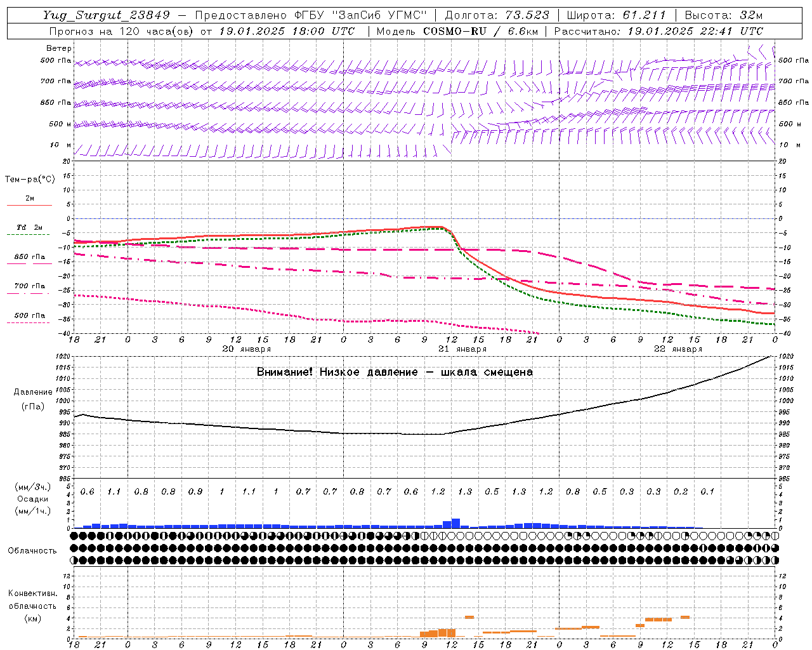The height and width of the screenshot is (650, 812).
Task: Click the 'Осадки' precipitation panel label
Action: (x=33, y=499)
